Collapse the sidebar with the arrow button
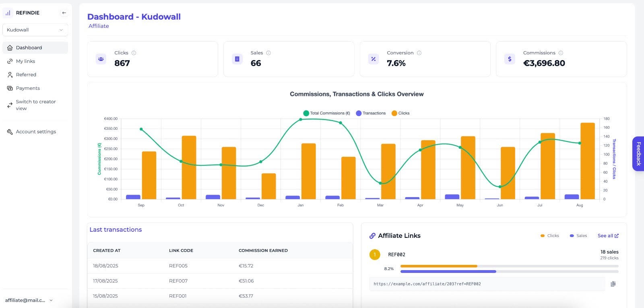This screenshot has width=644, height=308. (64, 13)
